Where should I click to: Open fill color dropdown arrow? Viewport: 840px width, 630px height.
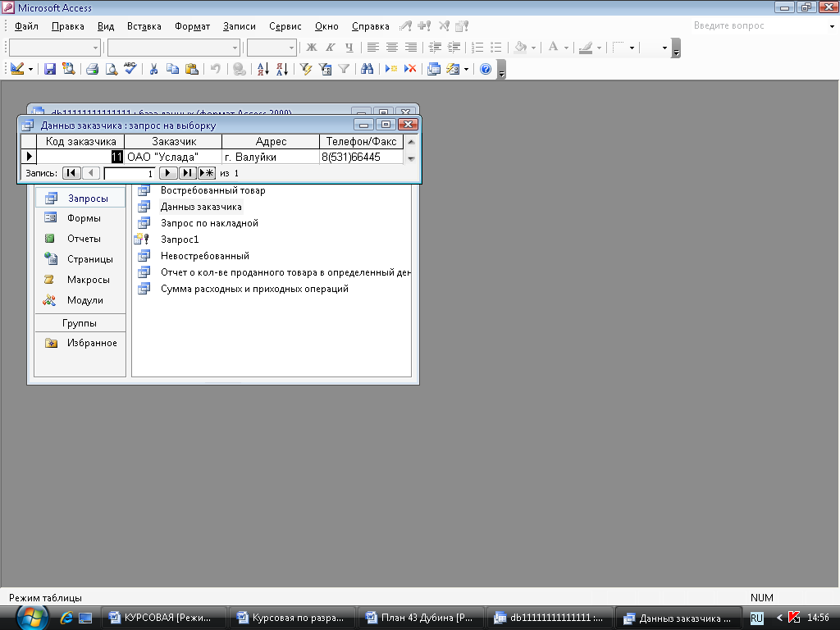coord(533,48)
